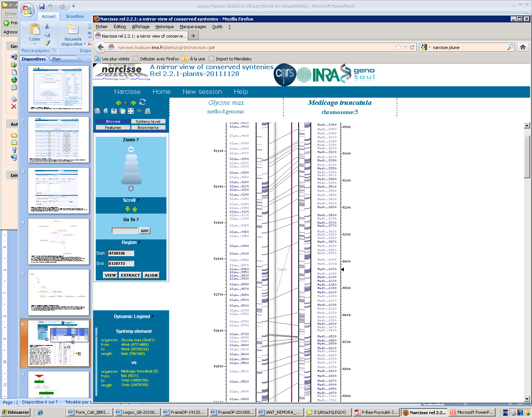The height and width of the screenshot is (418, 532).
Task: Bookmark page with star icon in URL bar
Action: coord(398,47)
